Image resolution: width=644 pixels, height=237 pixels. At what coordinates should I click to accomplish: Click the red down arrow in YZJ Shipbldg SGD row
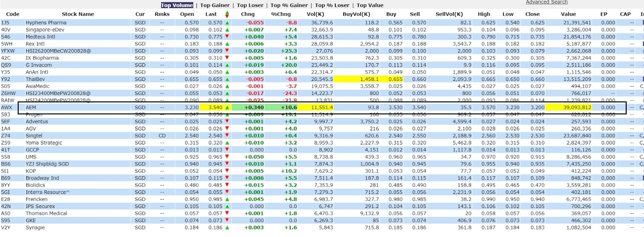[x=227, y=164]
